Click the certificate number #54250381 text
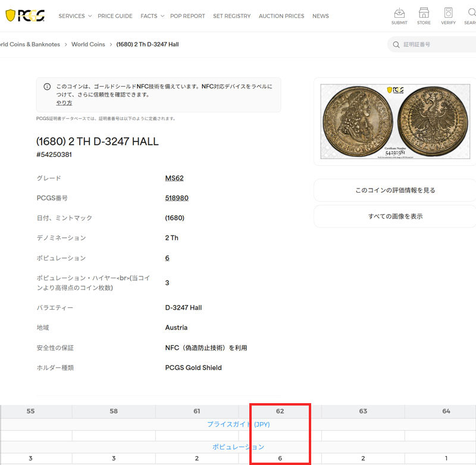Viewport: 476px width, 465px height. click(x=54, y=155)
